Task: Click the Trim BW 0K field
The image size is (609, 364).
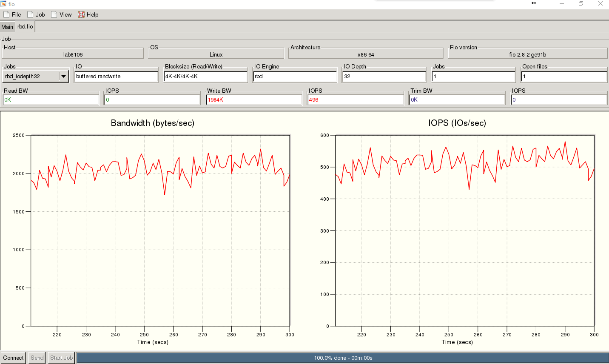Action: [457, 100]
